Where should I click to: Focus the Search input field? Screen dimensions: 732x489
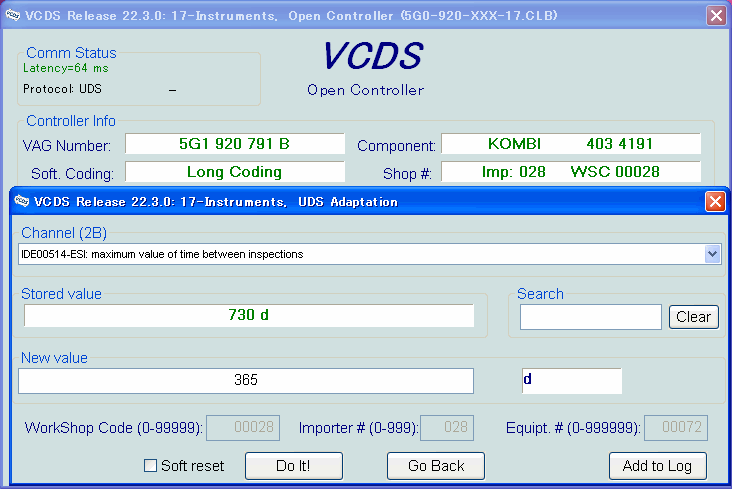click(591, 317)
